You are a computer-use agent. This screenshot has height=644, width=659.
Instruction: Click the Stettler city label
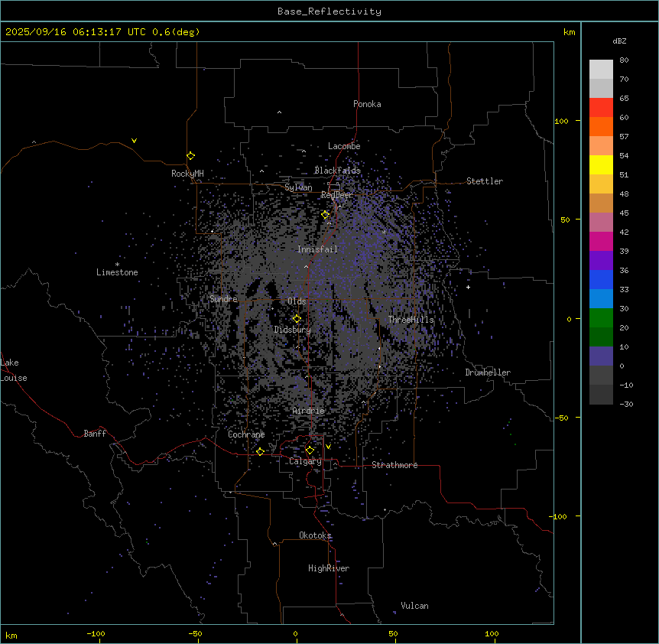click(x=485, y=181)
